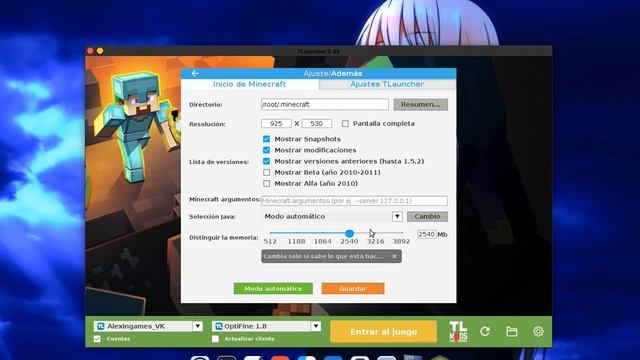
Task: Click the 3892 label under memory slider
Action: [x=401, y=242]
